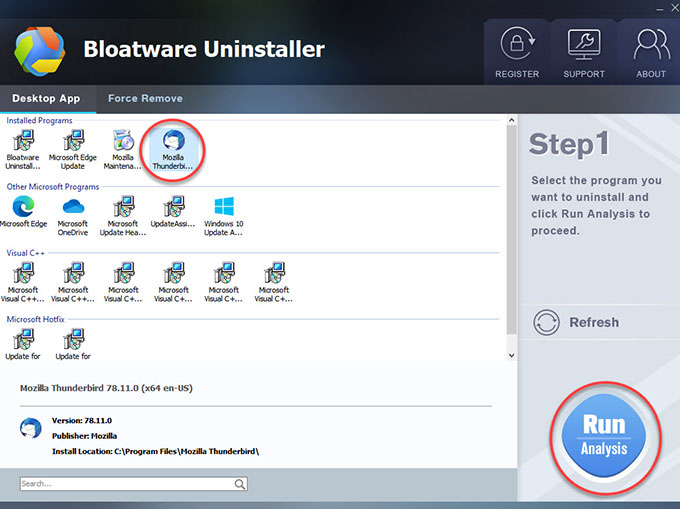Select Mozilla Maintena... service program
This screenshot has height=509, width=680.
[x=123, y=150]
